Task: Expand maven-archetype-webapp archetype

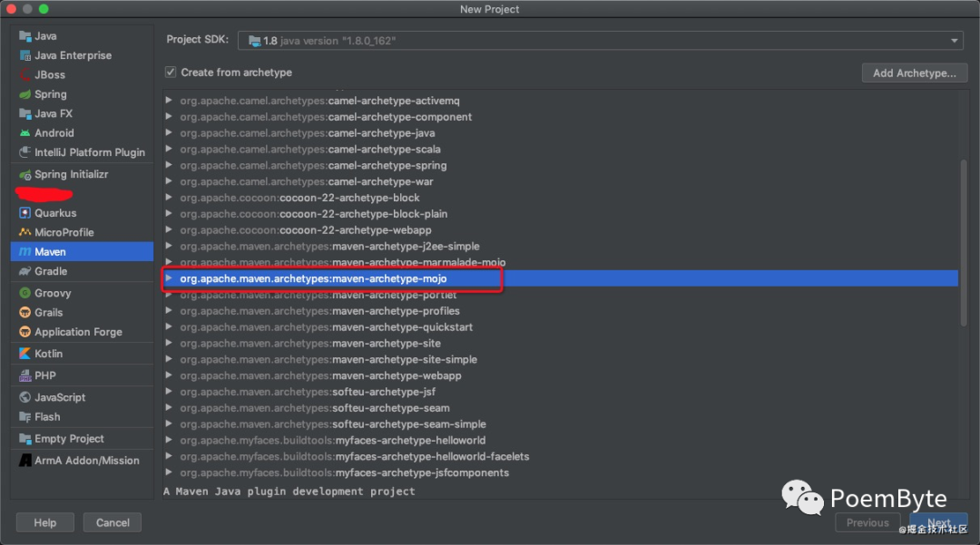Action: tap(169, 375)
